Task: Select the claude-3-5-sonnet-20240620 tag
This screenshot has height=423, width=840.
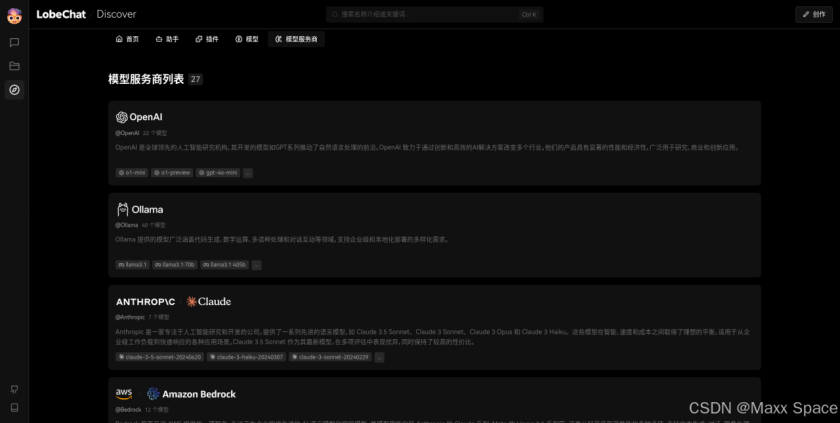Action: pos(160,357)
